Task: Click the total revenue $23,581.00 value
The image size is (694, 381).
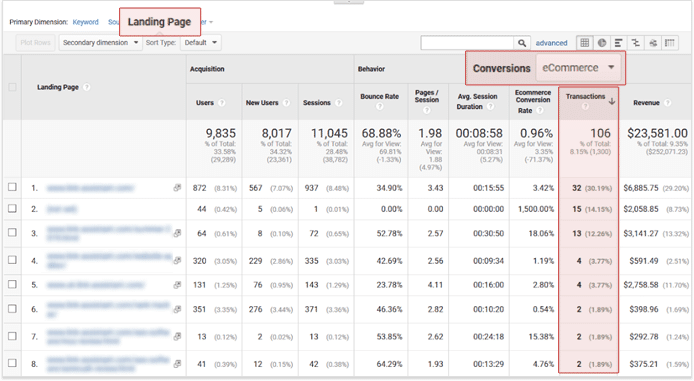Action: tap(657, 133)
